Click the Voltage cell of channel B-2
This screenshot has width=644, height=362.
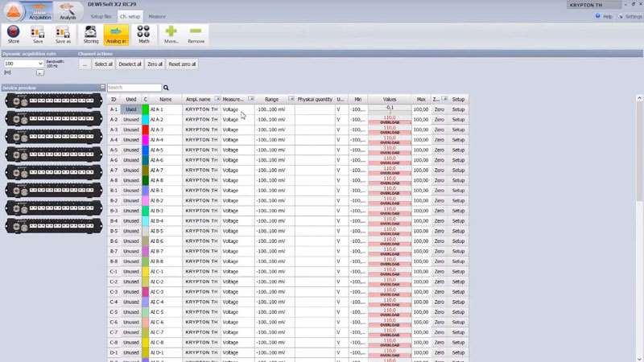(x=237, y=200)
